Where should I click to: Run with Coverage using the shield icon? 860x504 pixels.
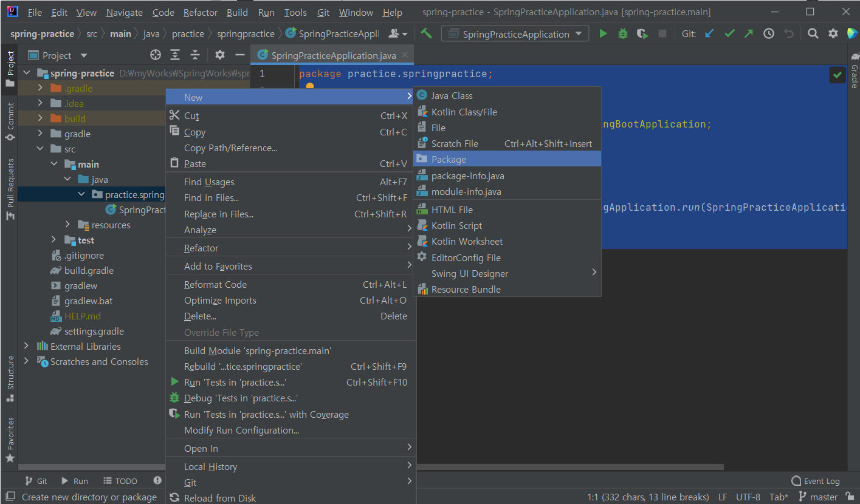pos(642,34)
